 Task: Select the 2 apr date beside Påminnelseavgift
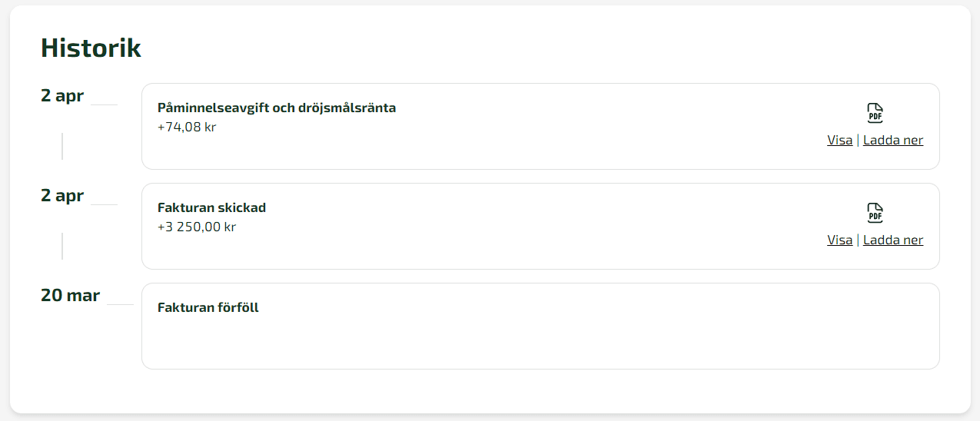point(62,96)
